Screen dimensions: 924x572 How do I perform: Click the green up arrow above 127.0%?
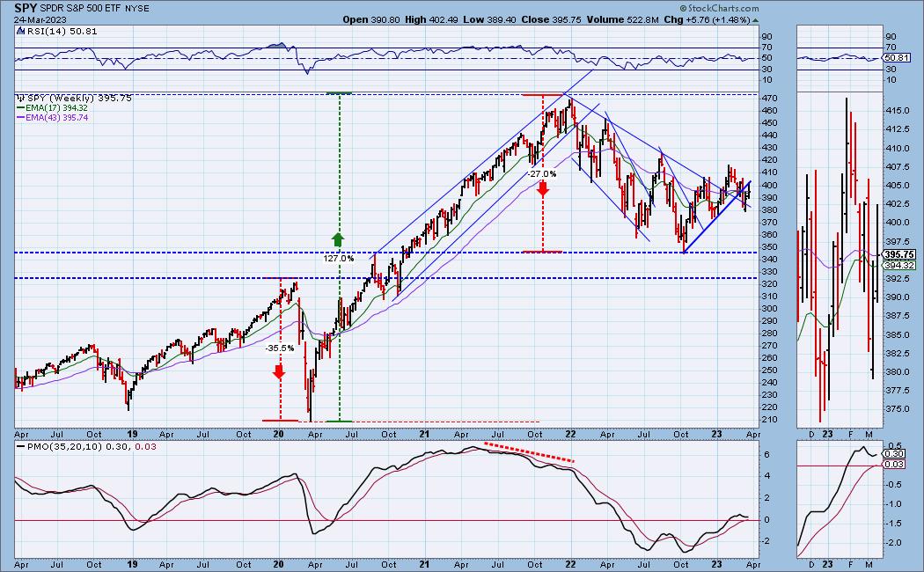pos(338,239)
